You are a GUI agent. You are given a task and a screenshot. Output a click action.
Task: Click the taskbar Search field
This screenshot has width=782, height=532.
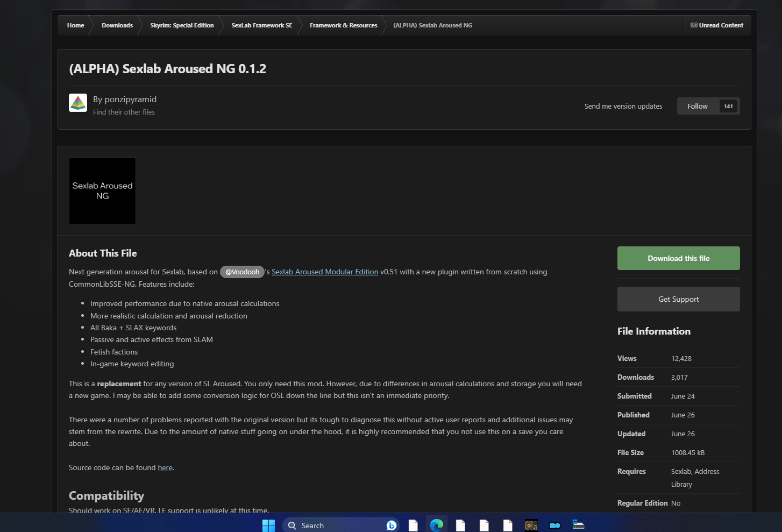341,526
